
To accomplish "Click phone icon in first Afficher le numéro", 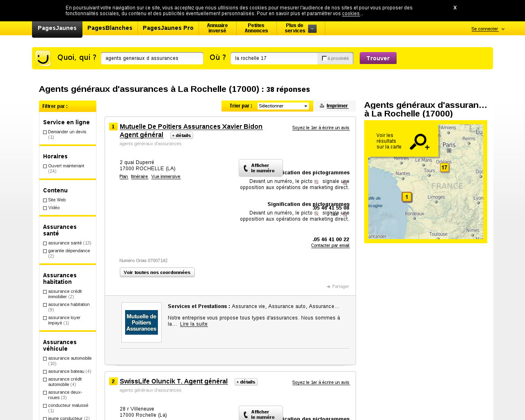I will click(x=246, y=168).
